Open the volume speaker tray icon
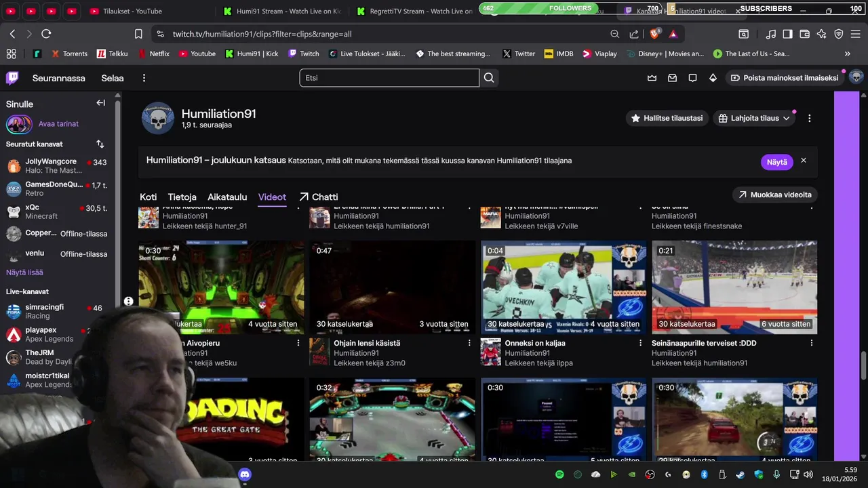The height and width of the screenshot is (488, 868). 808,474
